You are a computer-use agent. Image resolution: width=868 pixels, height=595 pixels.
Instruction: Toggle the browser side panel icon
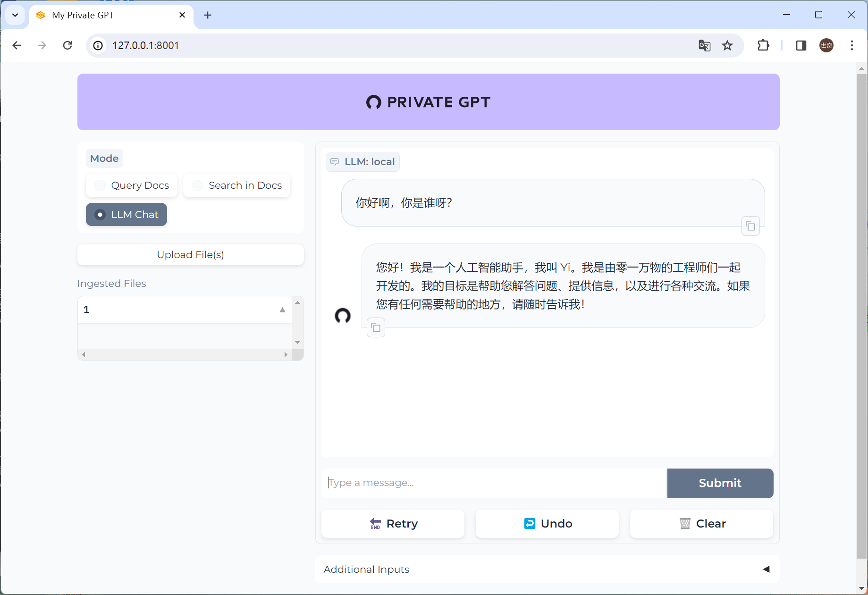pos(801,45)
